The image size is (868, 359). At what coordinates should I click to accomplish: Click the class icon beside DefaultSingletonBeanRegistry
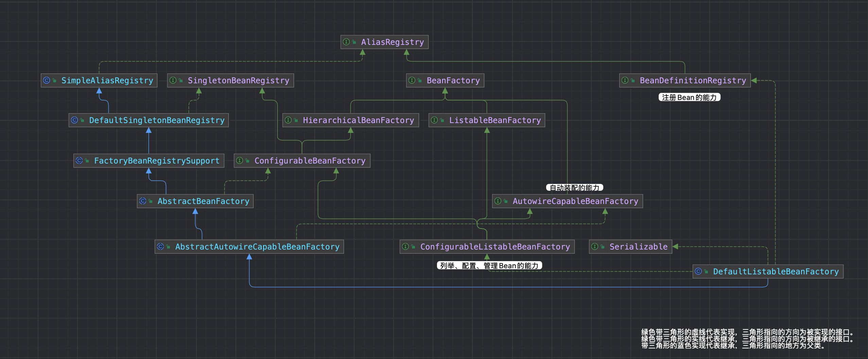[74, 120]
